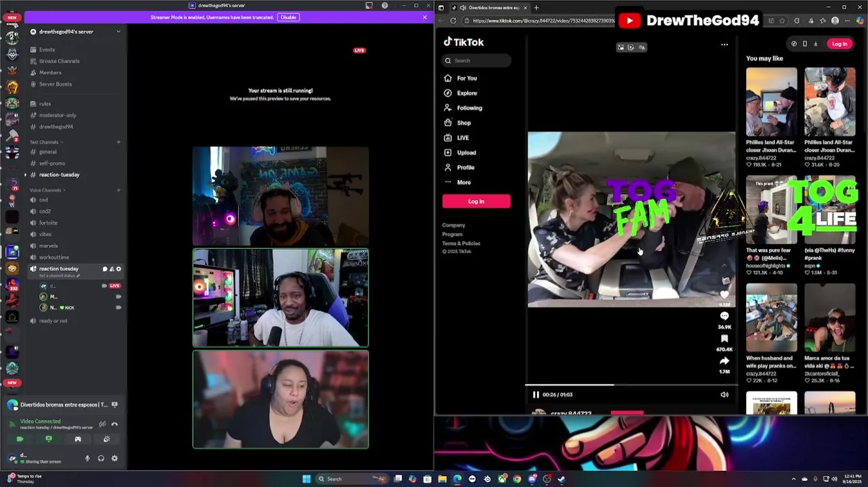Open the general text channel
The width and height of the screenshot is (868, 487).
[47, 152]
